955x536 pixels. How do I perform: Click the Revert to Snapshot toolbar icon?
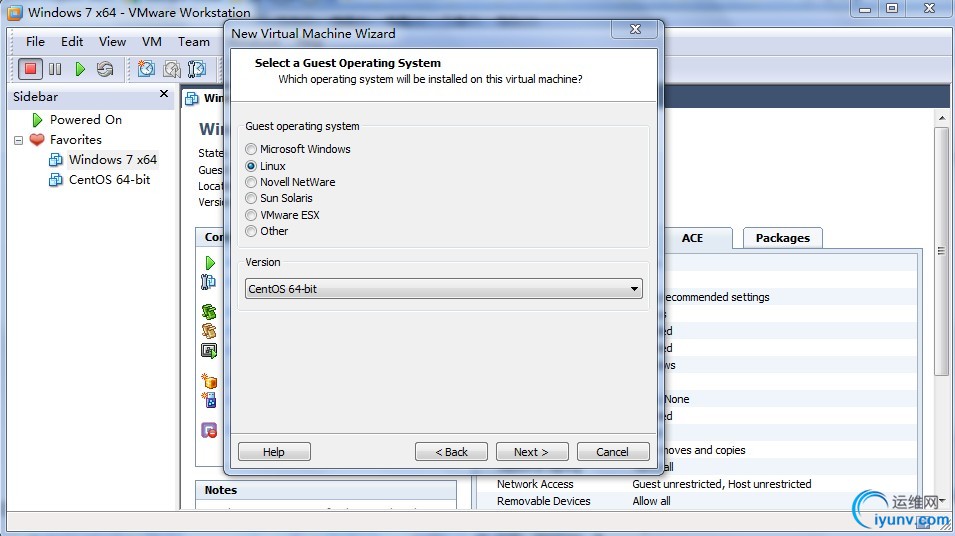pyautogui.click(x=171, y=69)
